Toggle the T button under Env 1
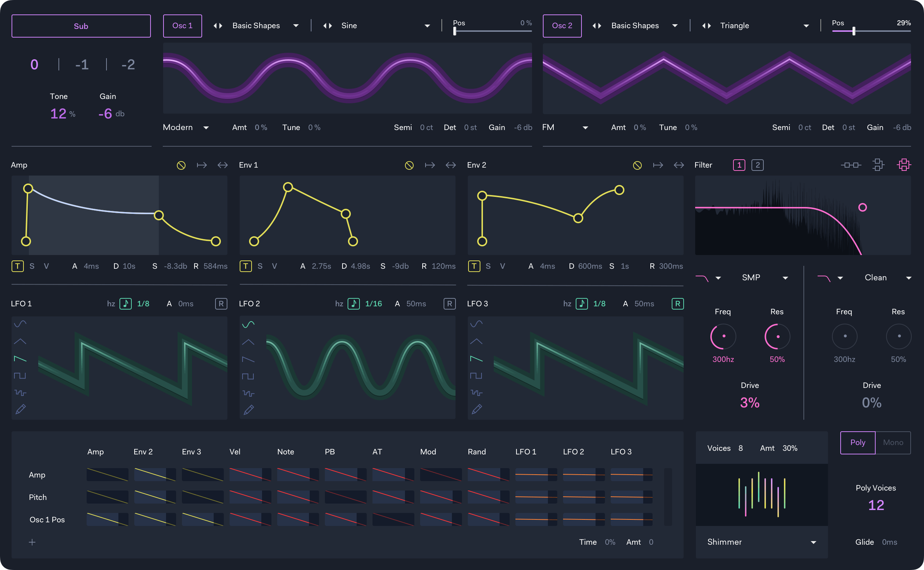 click(245, 266)
